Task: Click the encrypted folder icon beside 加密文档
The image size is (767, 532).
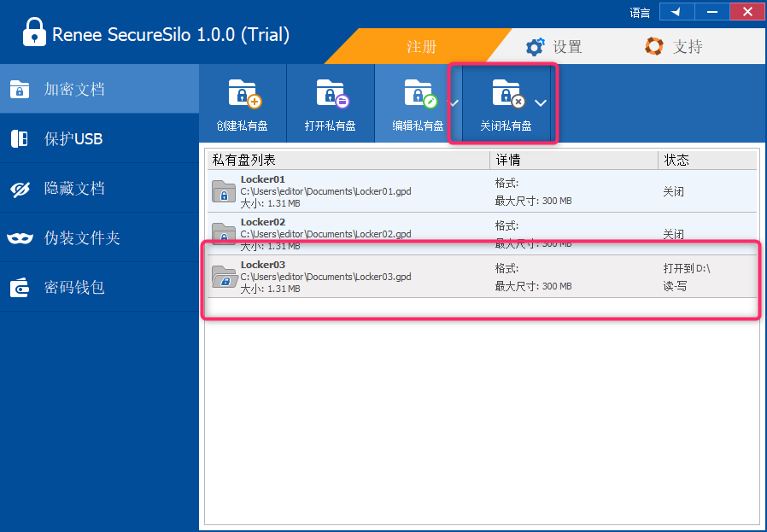Action: click(x=20, y=90)
